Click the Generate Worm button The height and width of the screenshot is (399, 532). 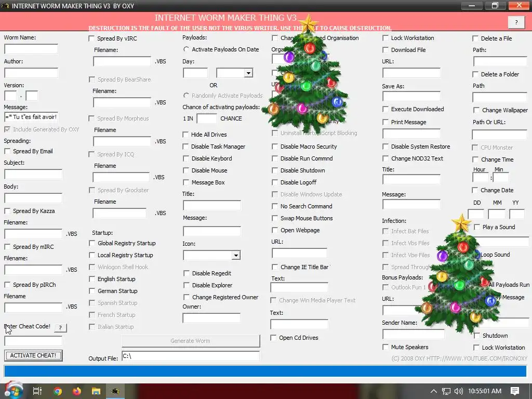[x=191, y=341]
